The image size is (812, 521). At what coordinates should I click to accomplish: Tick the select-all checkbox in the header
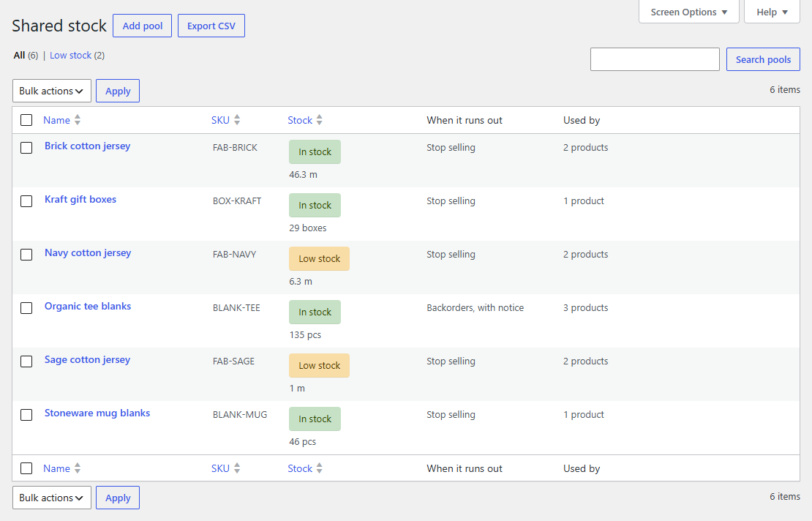[26, 120]
